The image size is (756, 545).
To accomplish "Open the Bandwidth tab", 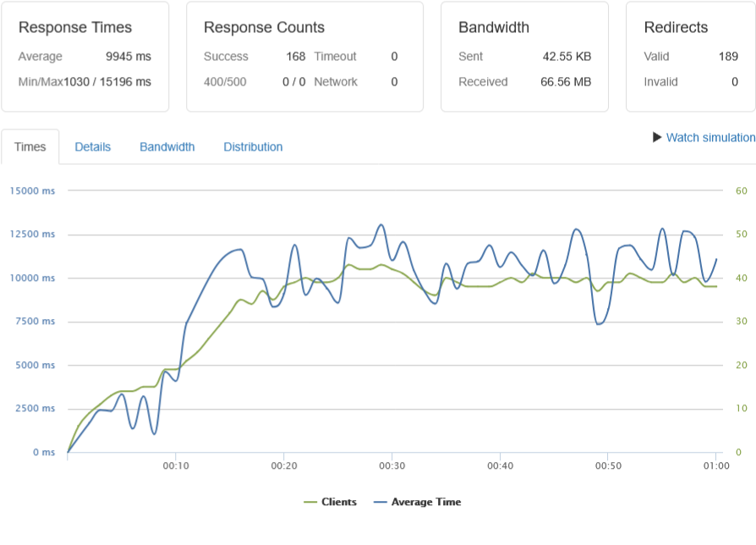I will 167,146.
